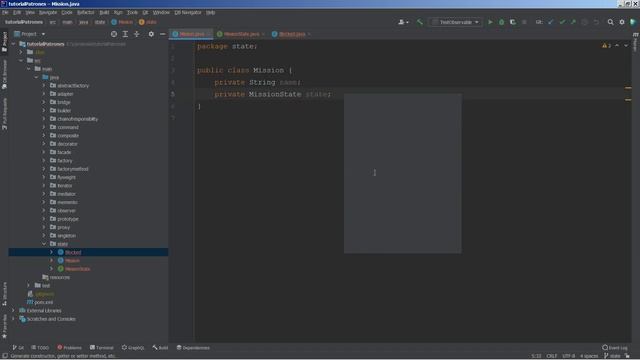Open the DB Navigator menu

coord(188,13)
